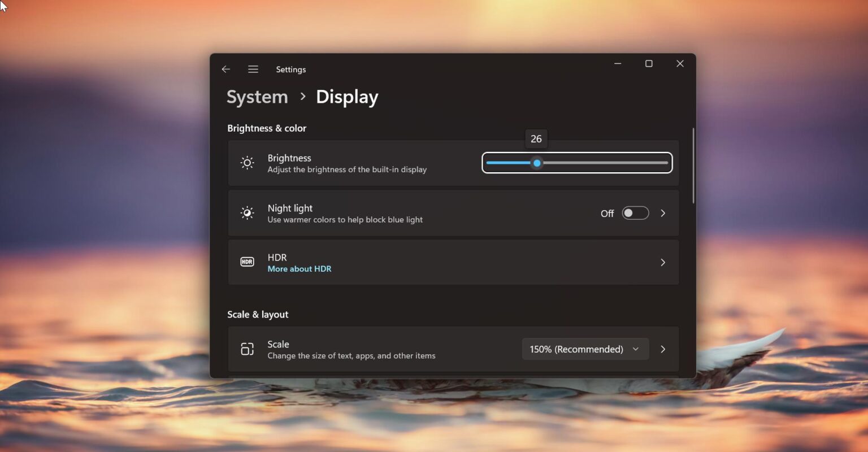
Task: Navigate to System breadcrumb
Action: [x=257, y=97]
